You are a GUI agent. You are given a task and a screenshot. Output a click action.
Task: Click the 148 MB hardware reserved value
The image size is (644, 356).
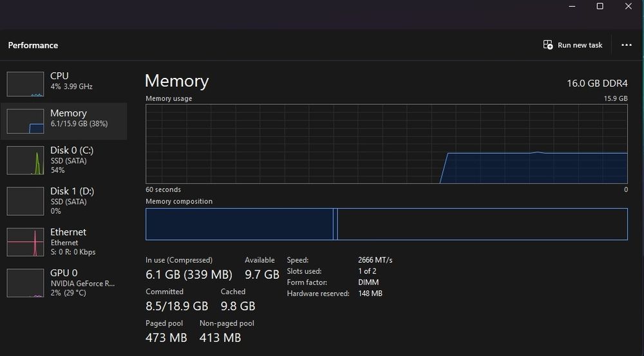click(x=370, y=294)
